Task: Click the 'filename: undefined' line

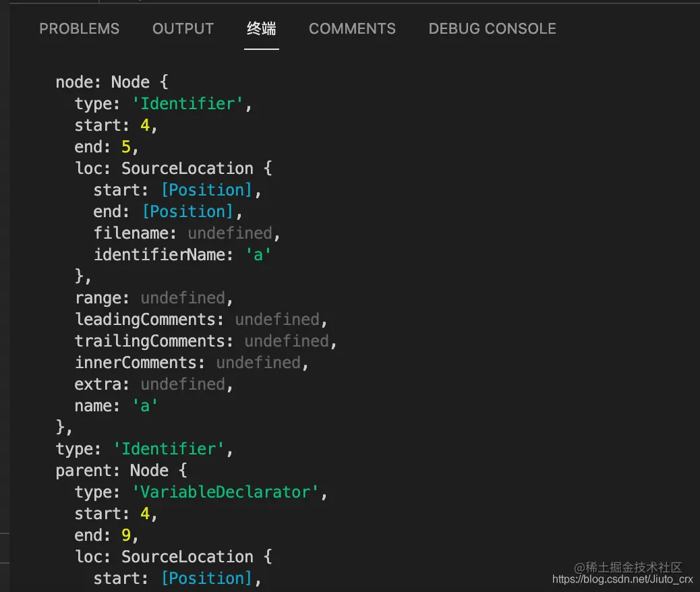Action: (187, 233)
